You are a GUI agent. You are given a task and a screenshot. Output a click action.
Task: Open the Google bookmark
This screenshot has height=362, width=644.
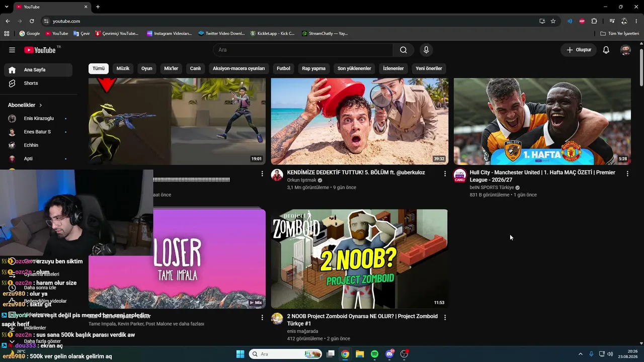point(29,34)
